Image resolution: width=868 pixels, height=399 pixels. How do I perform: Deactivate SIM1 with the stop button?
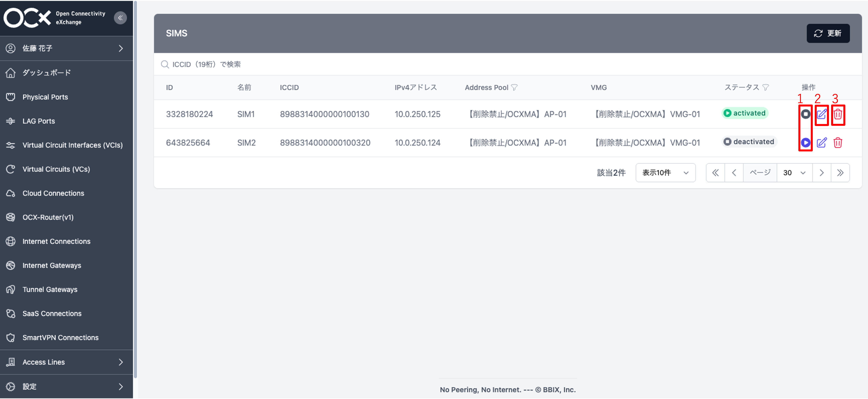[x=806, y=114]
